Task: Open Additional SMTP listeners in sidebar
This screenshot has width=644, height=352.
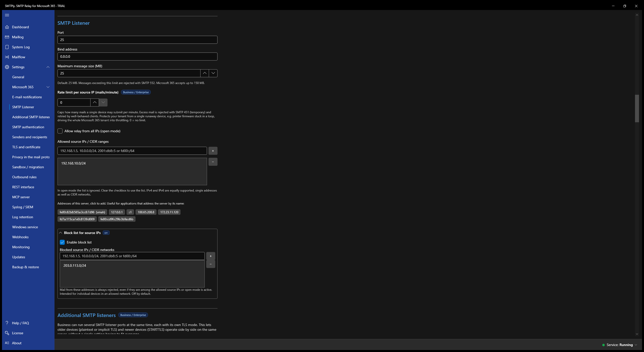Action: tap(31, 117)
